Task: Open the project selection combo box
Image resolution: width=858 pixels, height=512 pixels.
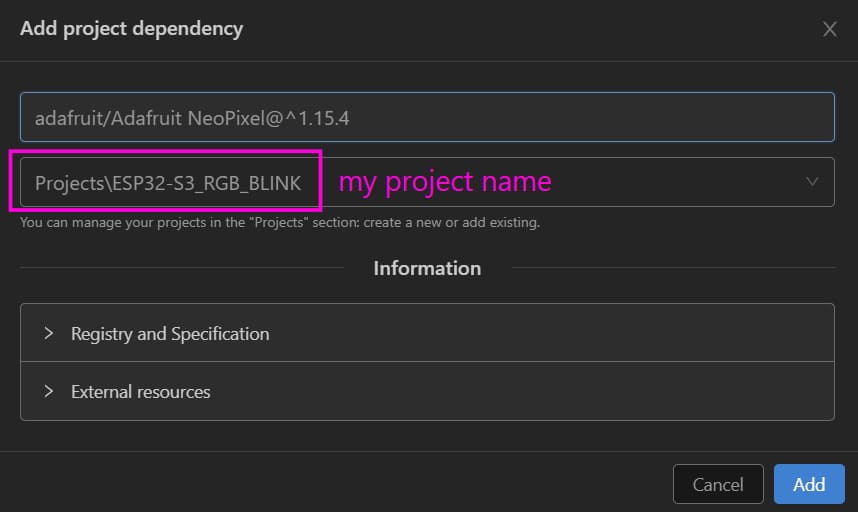Action: (x=600, y=182)
